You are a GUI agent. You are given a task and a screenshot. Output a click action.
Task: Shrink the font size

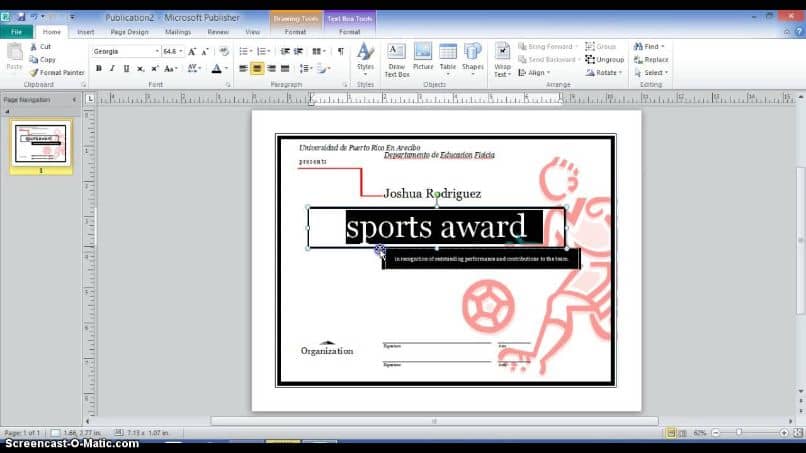pyautogui.click(x=205, y=51)
